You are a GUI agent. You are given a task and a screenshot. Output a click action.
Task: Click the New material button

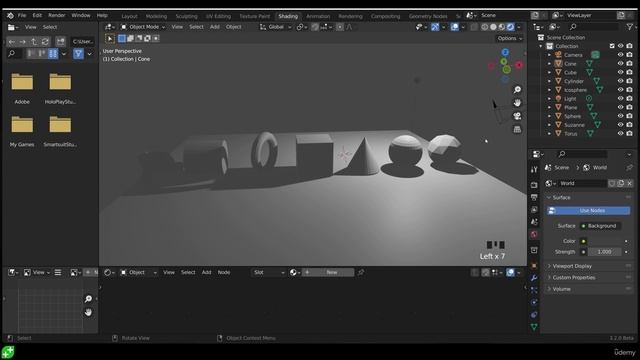point(328,272)
